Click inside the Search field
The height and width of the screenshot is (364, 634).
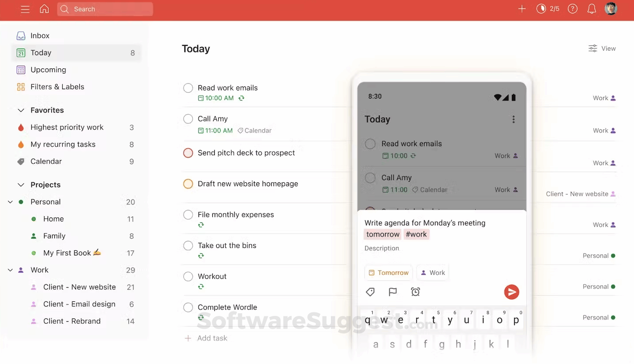click(105, 9)
